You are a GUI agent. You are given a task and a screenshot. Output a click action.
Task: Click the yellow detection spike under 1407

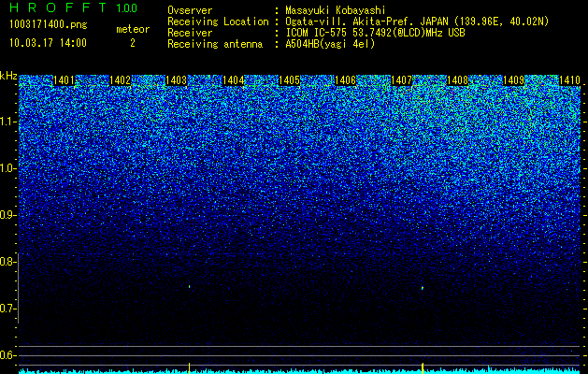coord(423,368)
